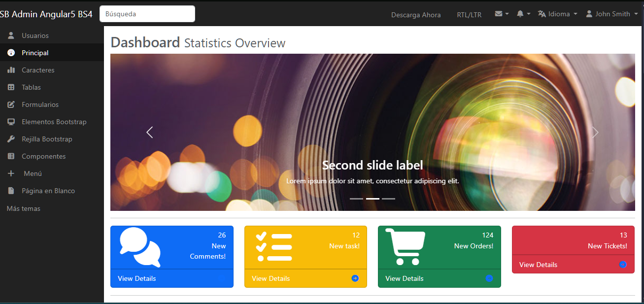Go to previous carousel slide
This screenshot has height=304, width=644.
click(x=150, y=132)
